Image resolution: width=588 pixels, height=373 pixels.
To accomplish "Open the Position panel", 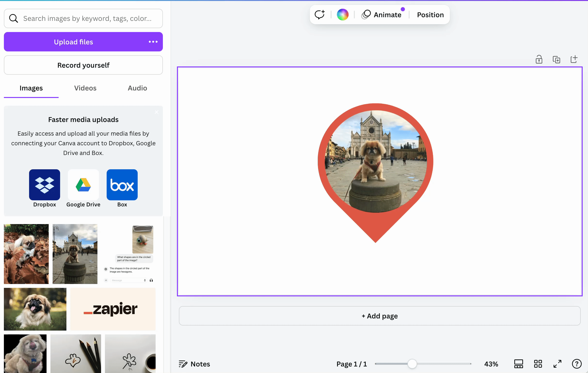I will point(430,15).
